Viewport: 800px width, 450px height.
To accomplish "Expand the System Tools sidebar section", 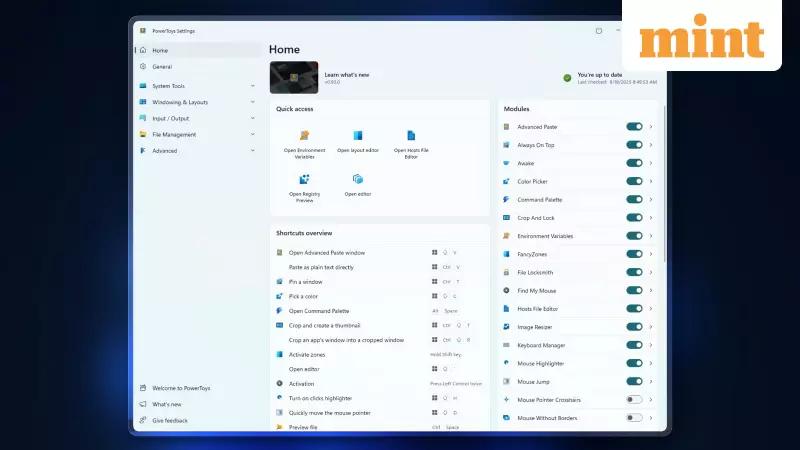I will click(195, 86).
